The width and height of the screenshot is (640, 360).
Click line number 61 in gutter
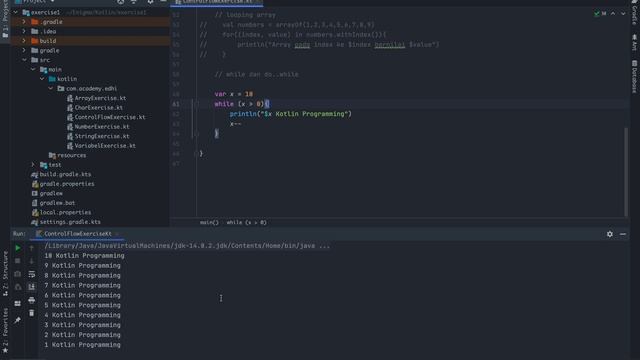tap(176, 104)
